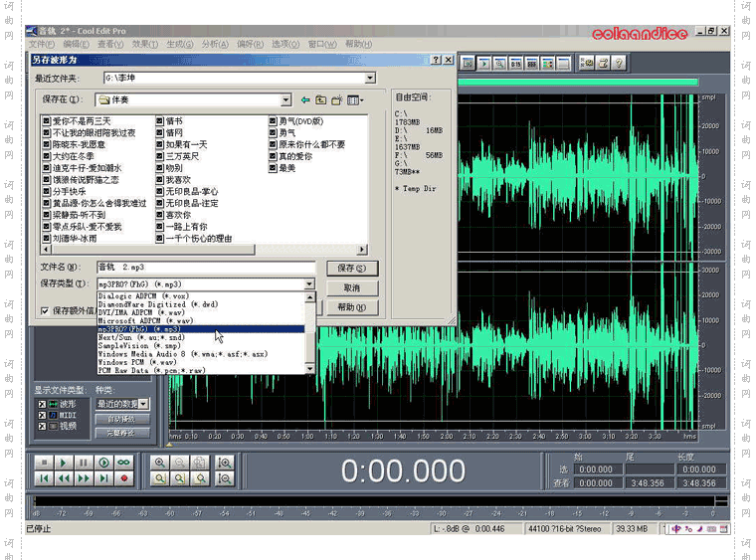This screenshot has height=560, width=756.
Task: Click the 取消 cancel button
Action: (x=352, y=287)
